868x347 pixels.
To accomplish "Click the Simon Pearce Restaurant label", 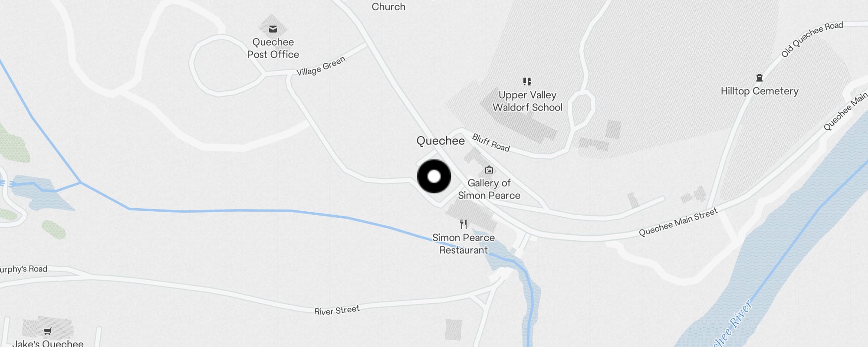I will pos(464,244).
